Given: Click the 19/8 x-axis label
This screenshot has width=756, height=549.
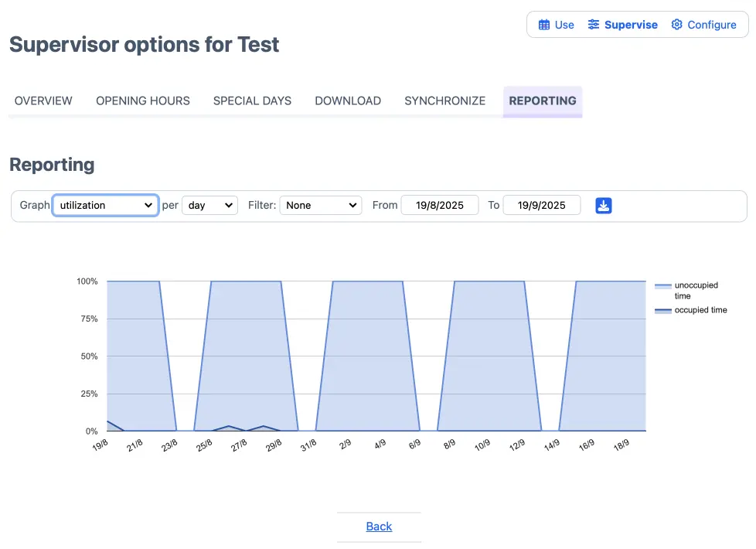Looking at the screenshot, I should coord(100,445).
